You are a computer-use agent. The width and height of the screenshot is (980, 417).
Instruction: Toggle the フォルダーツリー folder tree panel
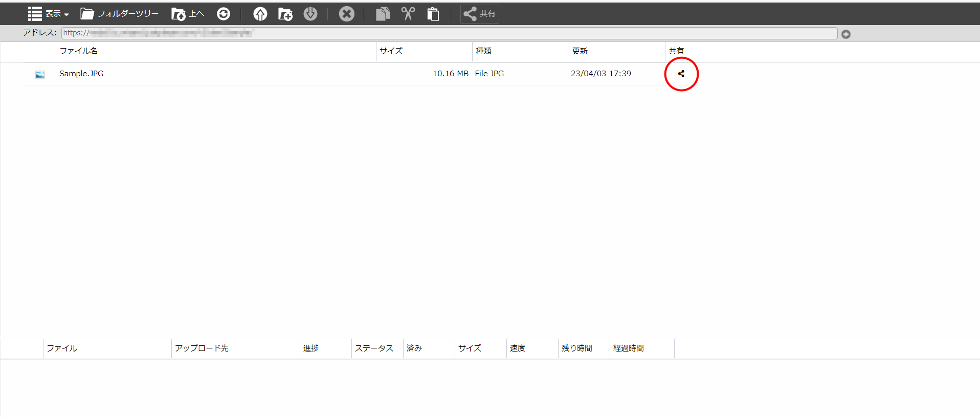coord(119,14)
